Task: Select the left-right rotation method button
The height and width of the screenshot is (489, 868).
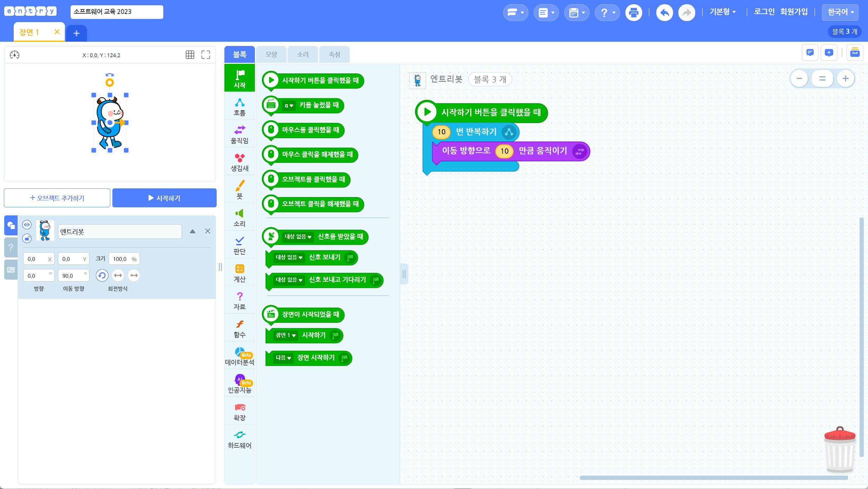Action: [118, 275]
